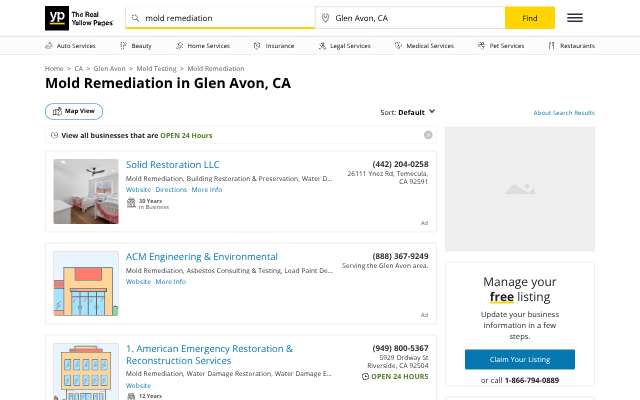Image resolution: width=640 pixels, height=400 pixels.
Task: Open Pet Services menu
Action: 501,46
